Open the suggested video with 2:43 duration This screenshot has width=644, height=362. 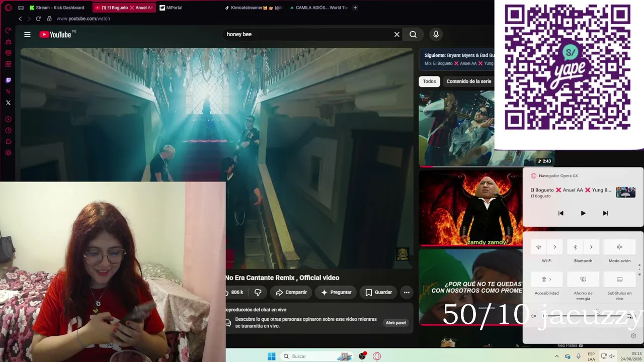click(456, 128)
